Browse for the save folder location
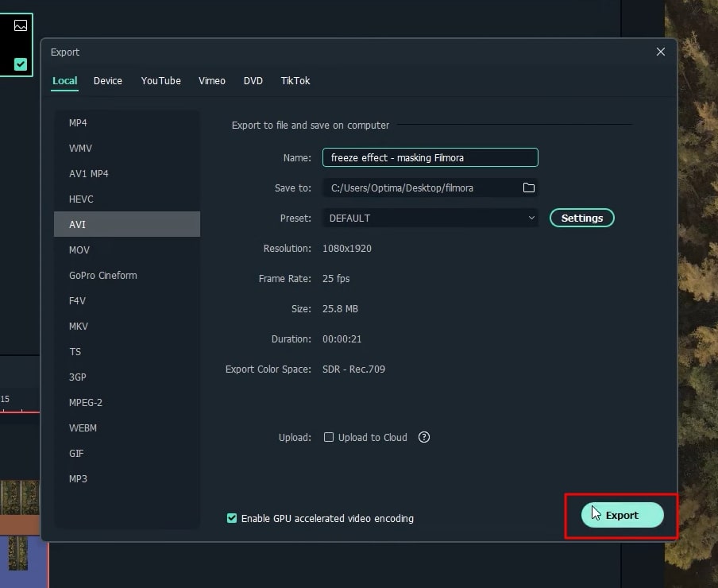 528,188
